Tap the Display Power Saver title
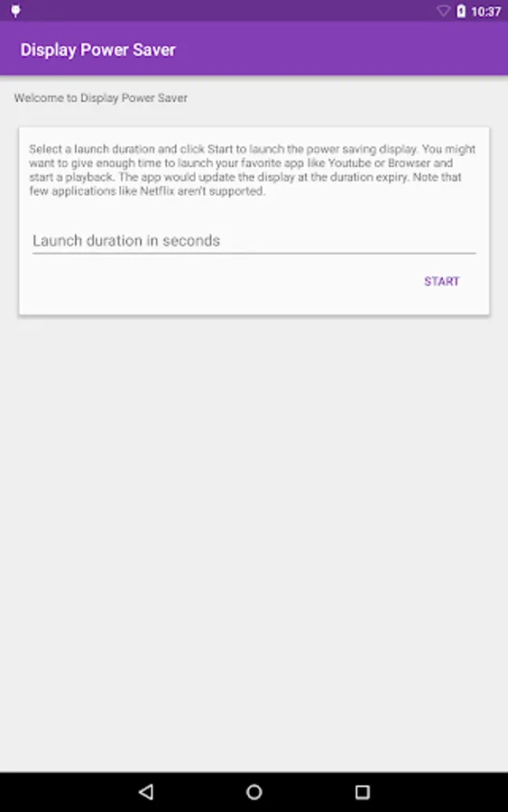The width and height of the screenshot is (508, 812). pos(97,50)
